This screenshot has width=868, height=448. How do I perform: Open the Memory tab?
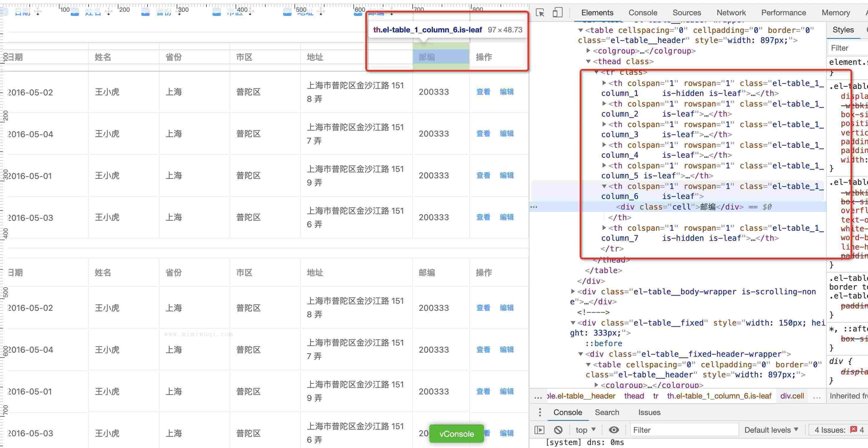(x=836, y=13)
